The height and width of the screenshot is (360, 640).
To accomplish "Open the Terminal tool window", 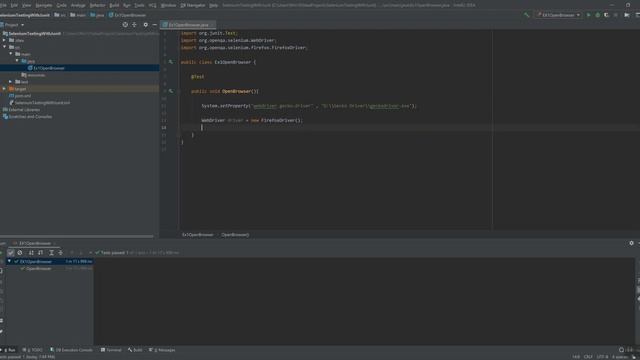I will pos(111,350).
